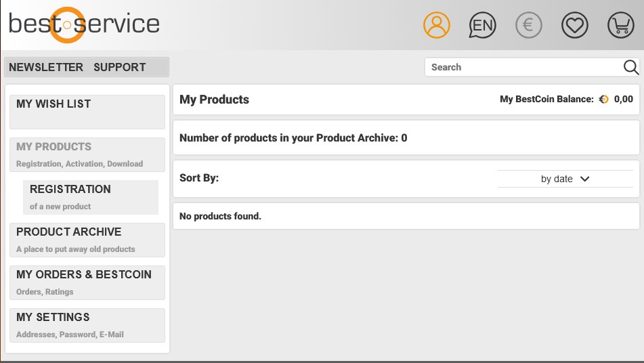Select MY PRODUCTS in the sidebar

pyautogui.click(x=87, y=154)
